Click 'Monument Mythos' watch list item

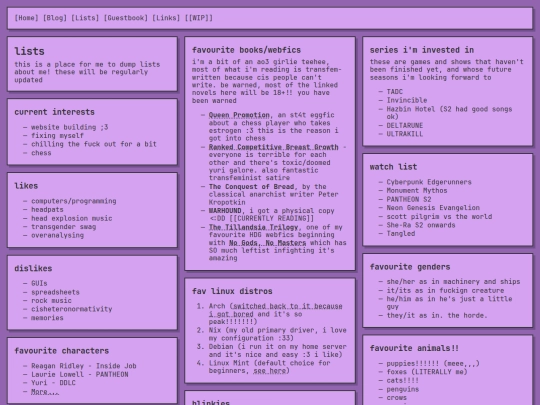pos(417,191)
